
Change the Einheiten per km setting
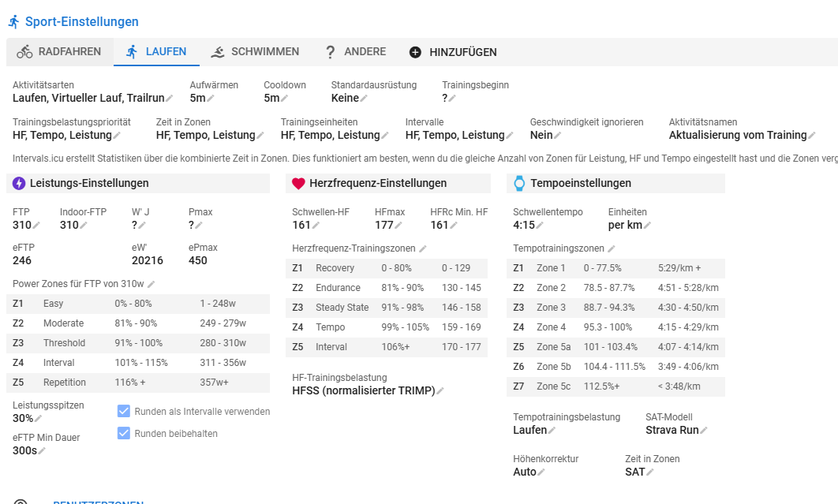coord(647,226)
